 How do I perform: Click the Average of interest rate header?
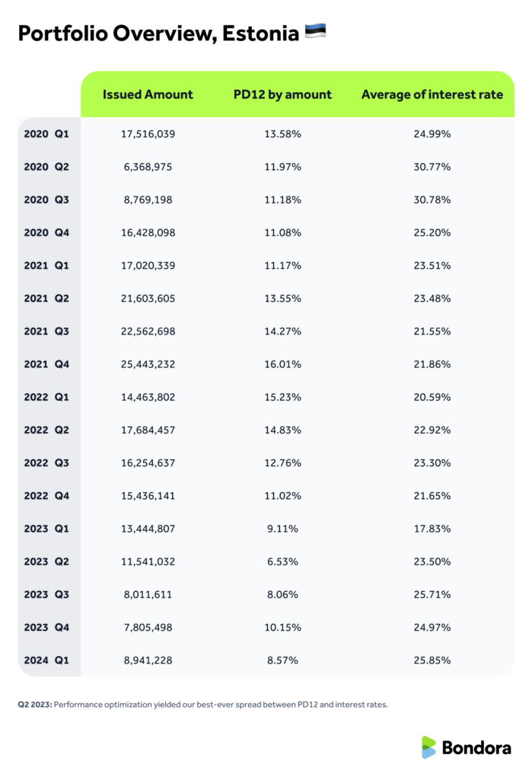click(x=432, y=94)
